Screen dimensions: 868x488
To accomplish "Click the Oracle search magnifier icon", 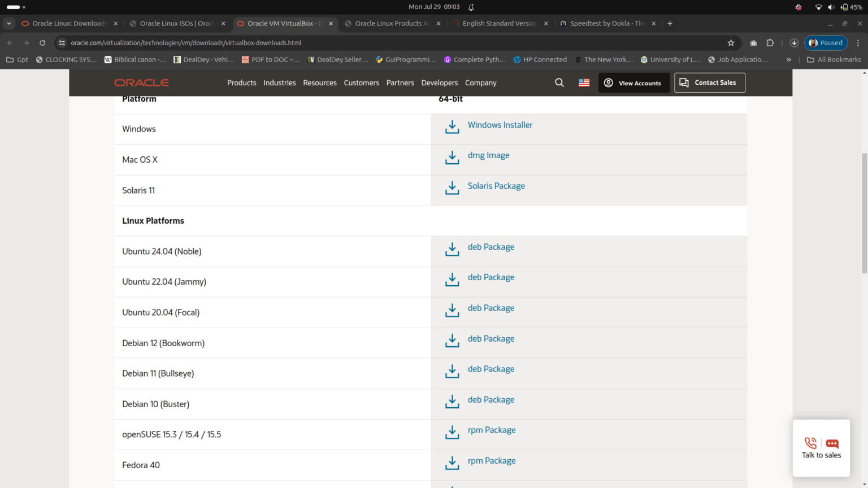I will (559, 82).
